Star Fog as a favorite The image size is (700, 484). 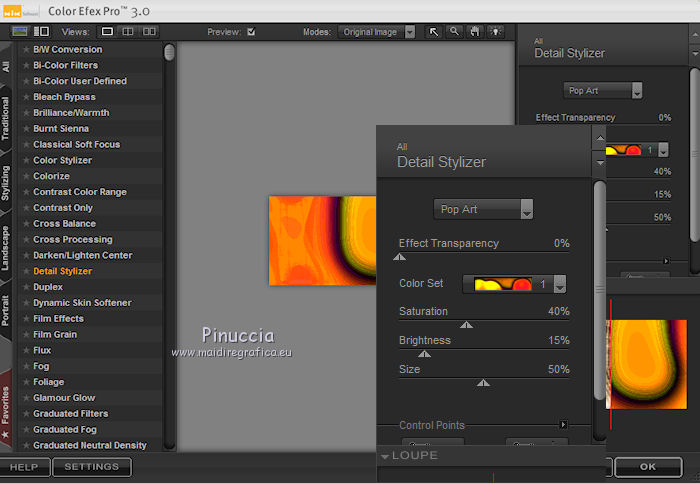26,366
